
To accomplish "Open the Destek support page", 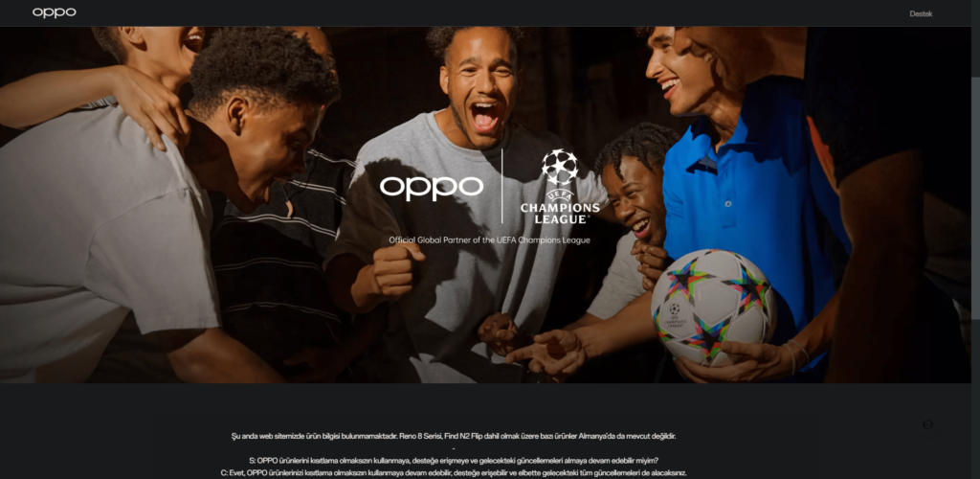I will [921, 13].
